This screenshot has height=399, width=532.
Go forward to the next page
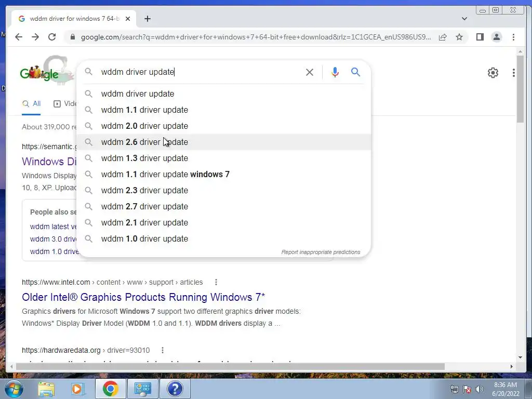(x=35, y=37)
